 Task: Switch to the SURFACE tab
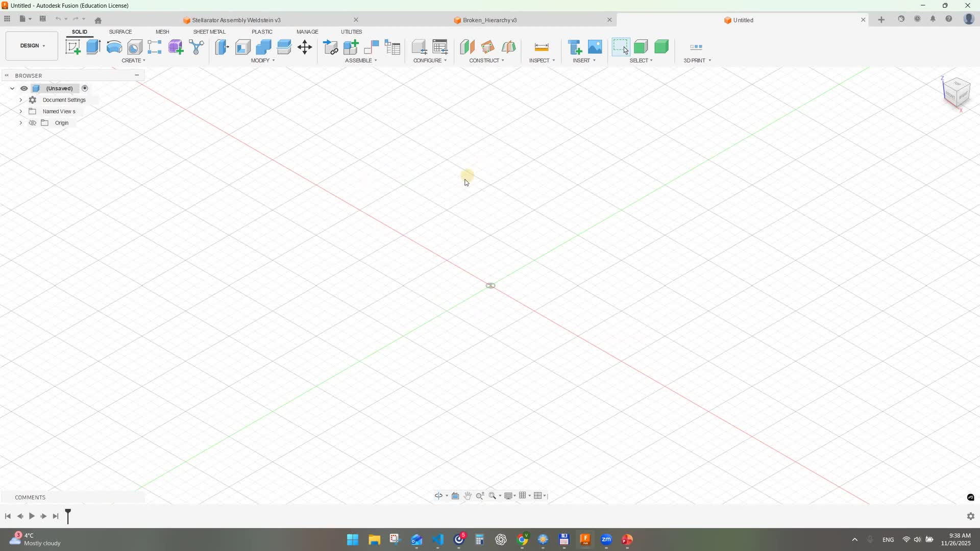120,32
